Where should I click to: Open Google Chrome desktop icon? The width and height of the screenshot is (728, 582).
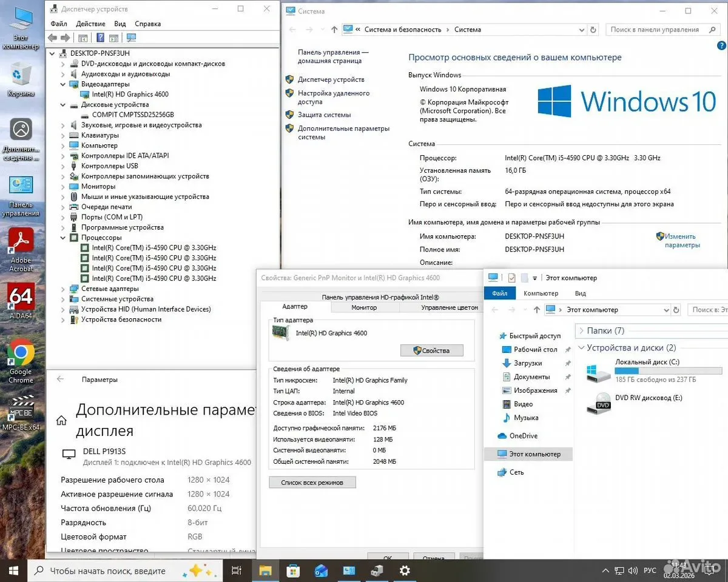pos(21,362)
